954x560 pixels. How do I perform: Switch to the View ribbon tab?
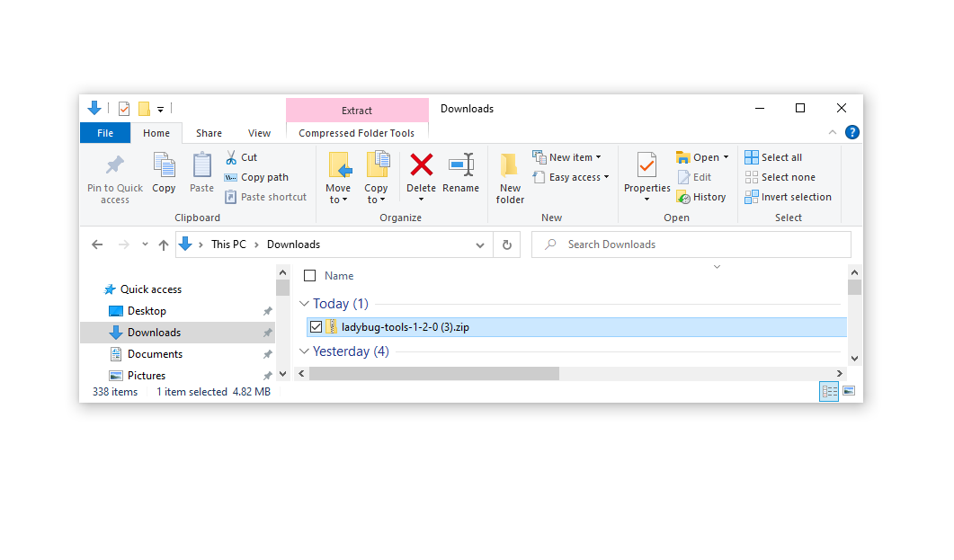259,132
